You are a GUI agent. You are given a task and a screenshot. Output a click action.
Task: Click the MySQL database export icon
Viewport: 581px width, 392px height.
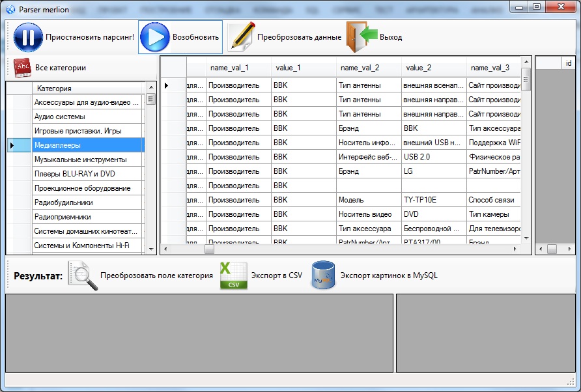(x=323, y=275)
